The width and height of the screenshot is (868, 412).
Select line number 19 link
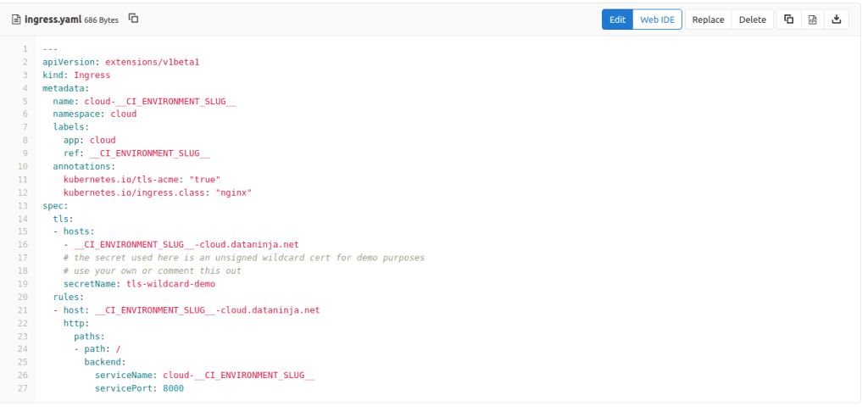tap(23, 284)
